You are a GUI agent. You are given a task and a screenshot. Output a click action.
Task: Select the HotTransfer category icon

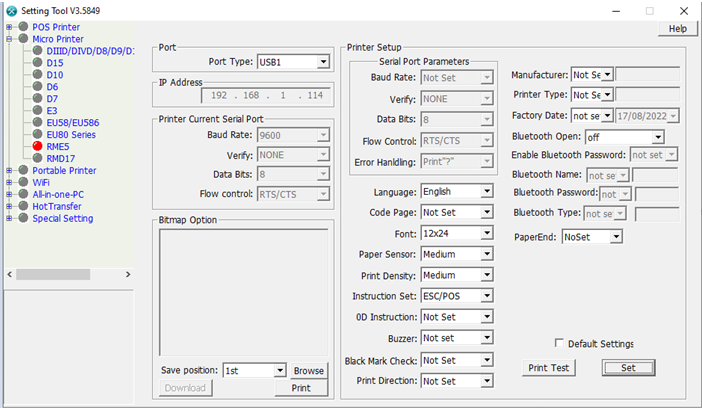tap(23, 206)
